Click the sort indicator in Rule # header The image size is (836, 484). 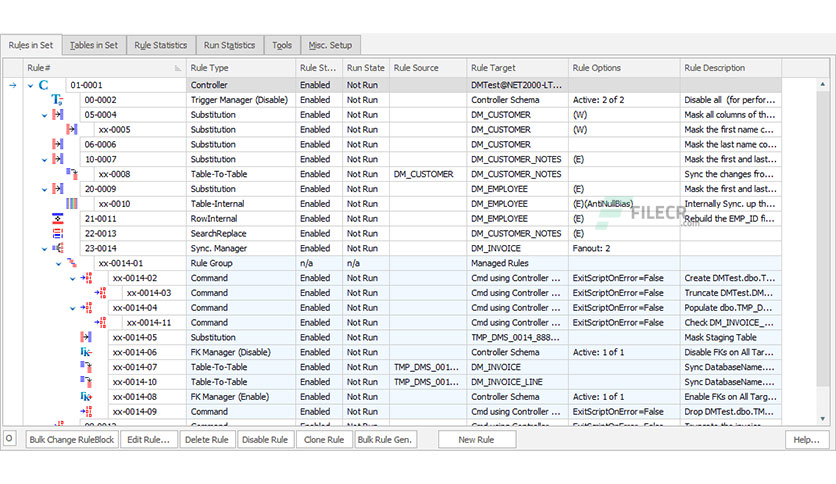pos(178,68)
